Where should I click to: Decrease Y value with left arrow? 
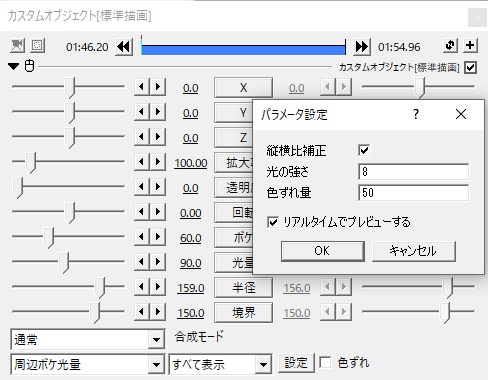pyautogui.click(x=142, y=112)
